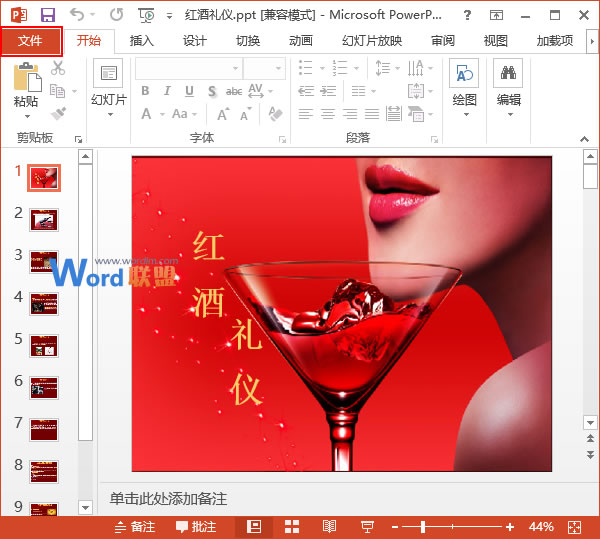Viewport: 600px width, 539px height.
Task: Undo the last action
Action: coord(77,15)
